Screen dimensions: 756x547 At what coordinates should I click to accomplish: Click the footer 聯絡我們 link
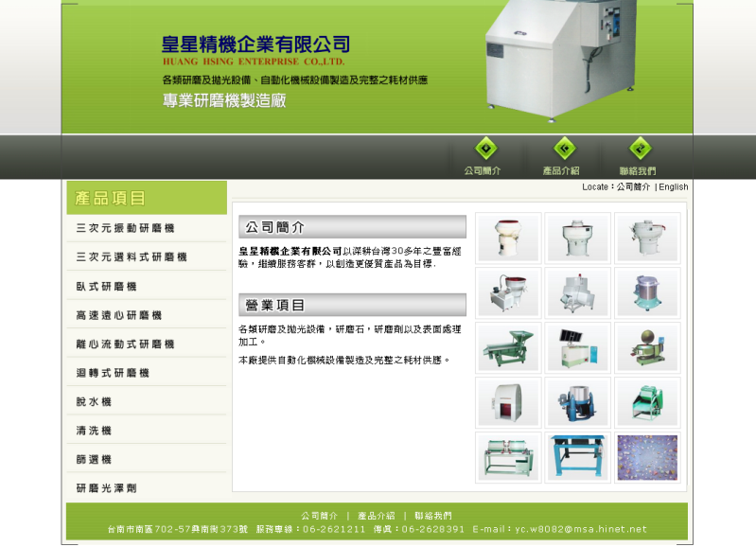point(433,516)
